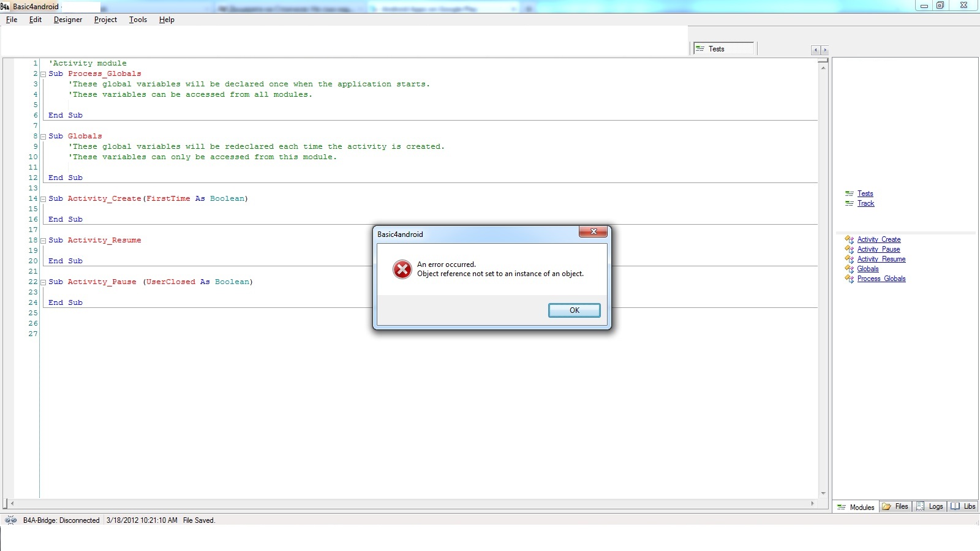Viewport: 980px width, 551px height.
Task: Restore down the Basic4android main window
Action: [940, 6]
